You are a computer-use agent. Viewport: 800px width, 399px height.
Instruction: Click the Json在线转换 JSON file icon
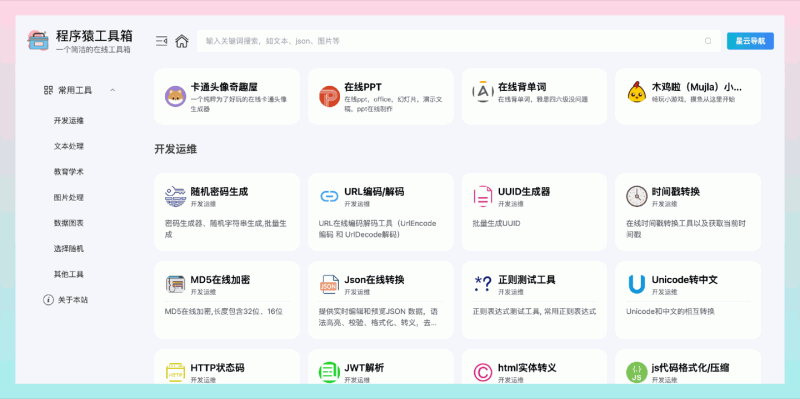point(330,284)
